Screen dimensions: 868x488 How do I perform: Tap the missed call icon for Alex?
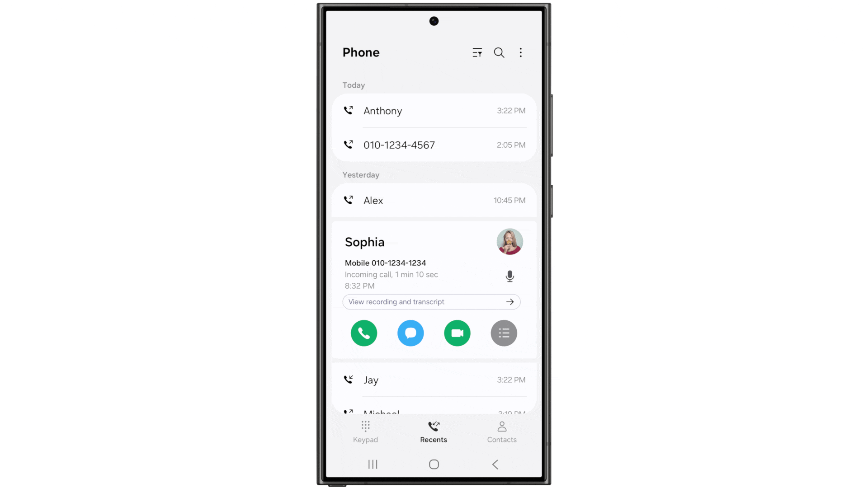click(x=349, y=200)
